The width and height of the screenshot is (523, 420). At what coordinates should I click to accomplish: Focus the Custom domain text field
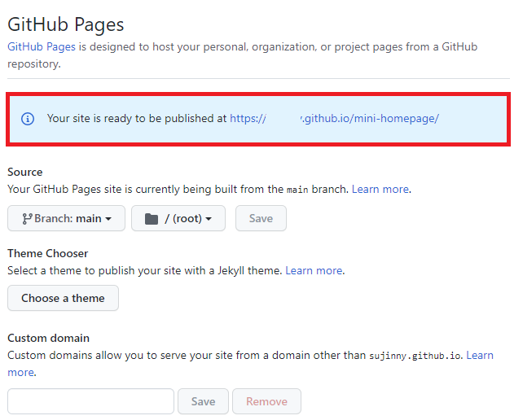[90, 401]
